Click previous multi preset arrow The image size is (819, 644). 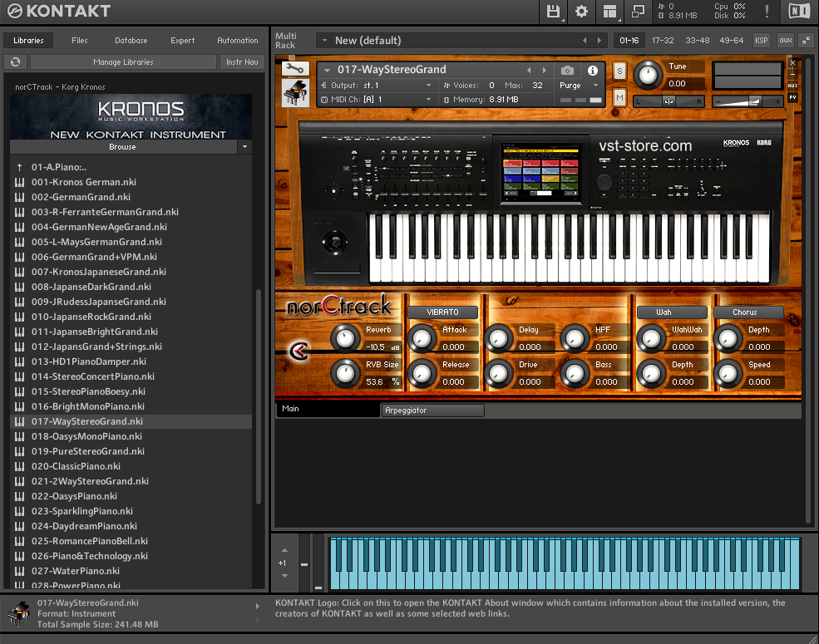coord(584,41)
